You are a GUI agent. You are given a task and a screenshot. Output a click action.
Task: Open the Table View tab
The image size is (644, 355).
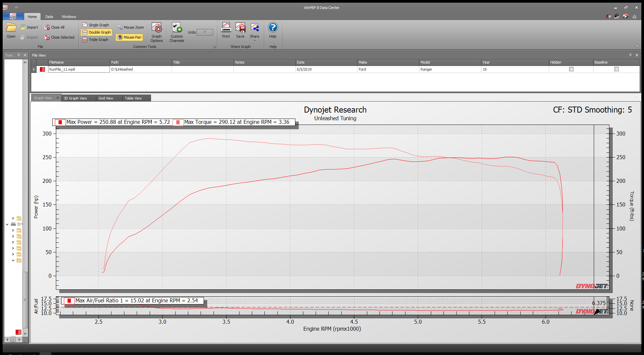click(x=133, y=98)
